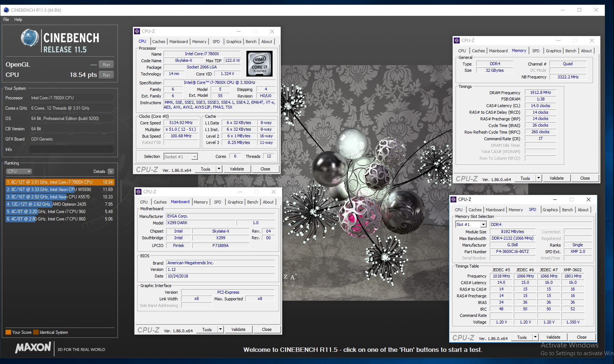The image size is (614, 364).
Task: Open the Graphics tab in the CPU window
Action: [234, 42]
